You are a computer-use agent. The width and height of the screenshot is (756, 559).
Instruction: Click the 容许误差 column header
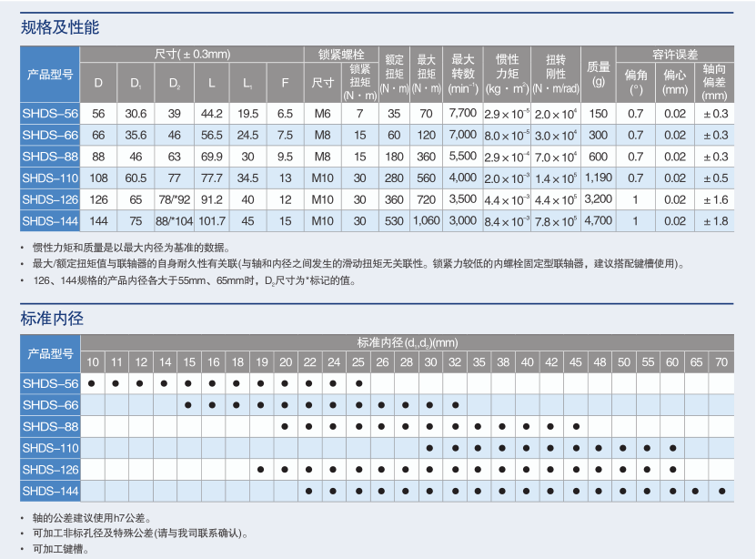[x=674, y=54]
